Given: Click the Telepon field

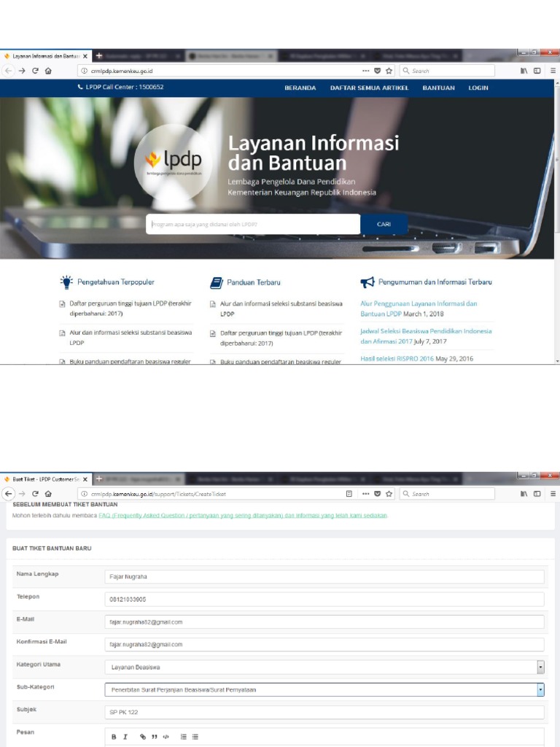Looking at the screenshot, I should pyautogui.click(x=324, y=600).
